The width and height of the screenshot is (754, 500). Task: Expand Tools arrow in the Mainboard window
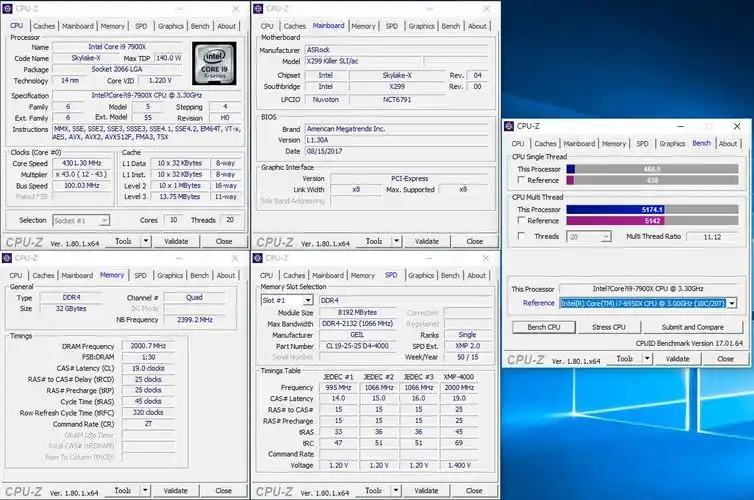click(396, 241)
